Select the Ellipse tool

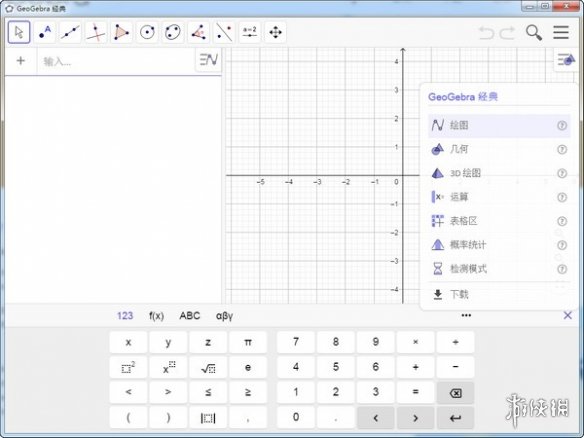click(173, 32)
